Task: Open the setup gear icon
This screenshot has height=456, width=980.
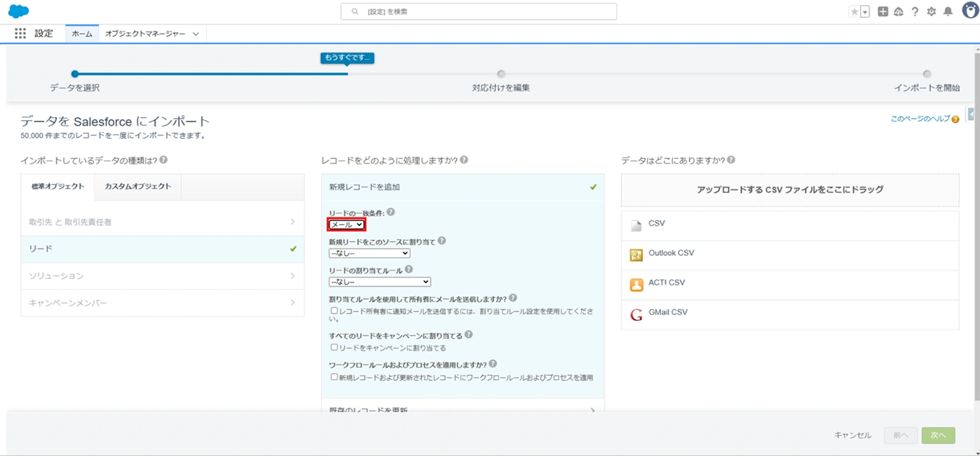Action: 932,11
